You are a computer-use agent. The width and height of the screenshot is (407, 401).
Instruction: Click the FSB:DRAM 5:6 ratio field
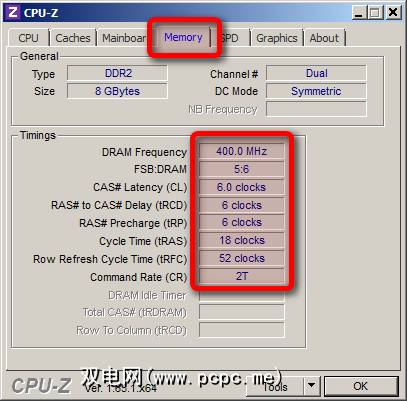[x=242, y=169]
